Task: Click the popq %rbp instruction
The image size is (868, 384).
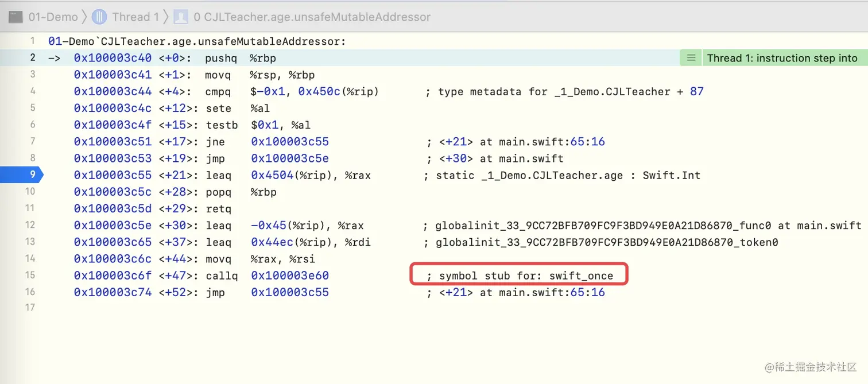Action: pyautogui.click(x=241, y=192)
